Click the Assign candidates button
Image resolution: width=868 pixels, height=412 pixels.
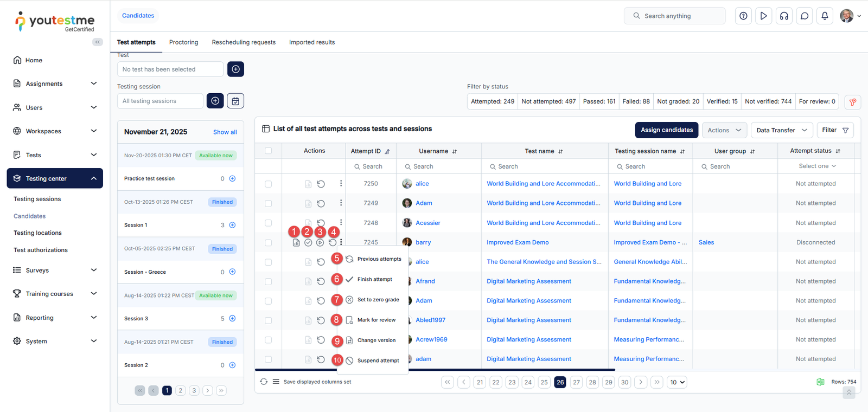[x=667, y=130]
